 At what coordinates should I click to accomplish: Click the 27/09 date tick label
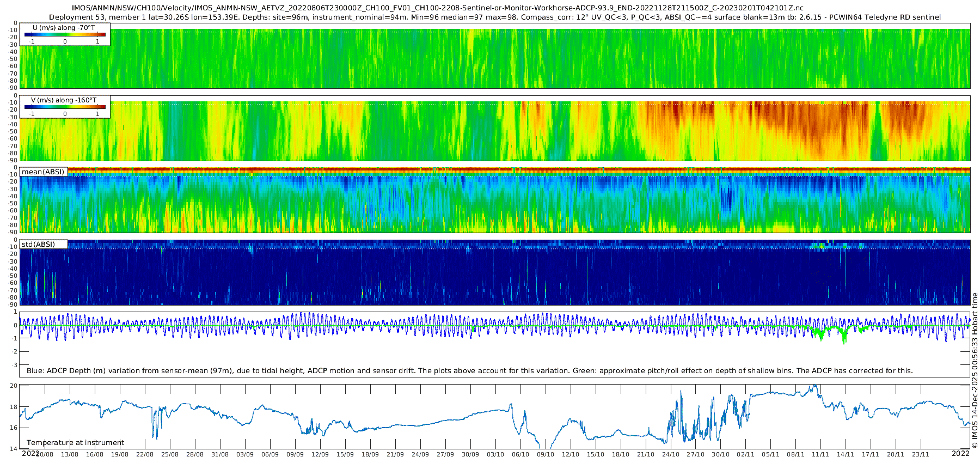click(x=445, y=454)
